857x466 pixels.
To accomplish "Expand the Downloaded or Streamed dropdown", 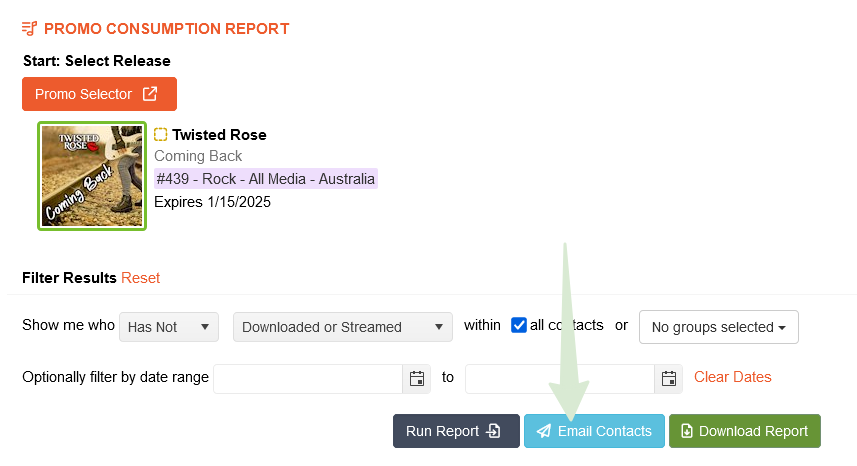I will 342,327.
